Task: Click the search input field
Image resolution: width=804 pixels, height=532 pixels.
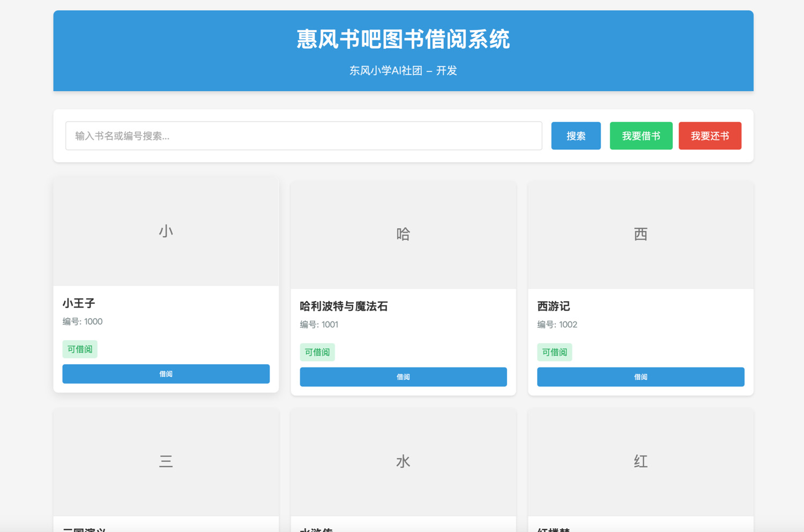Action: (303, 136)
